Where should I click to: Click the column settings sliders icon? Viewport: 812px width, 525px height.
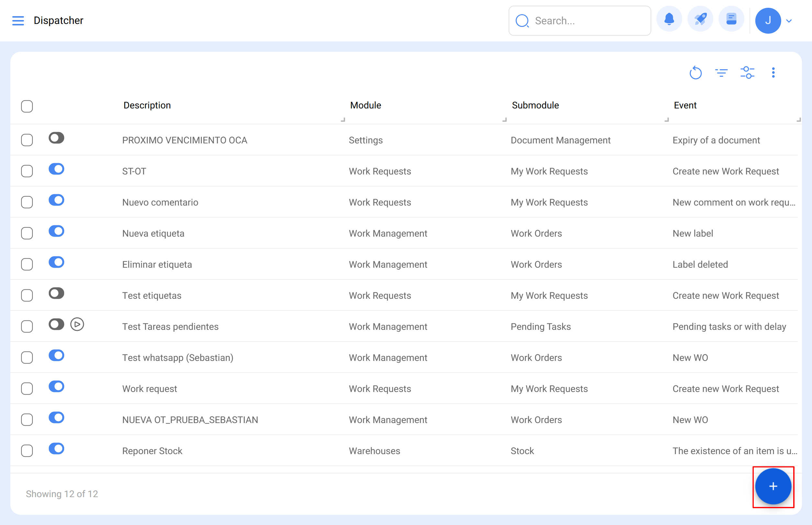[748, 73]
